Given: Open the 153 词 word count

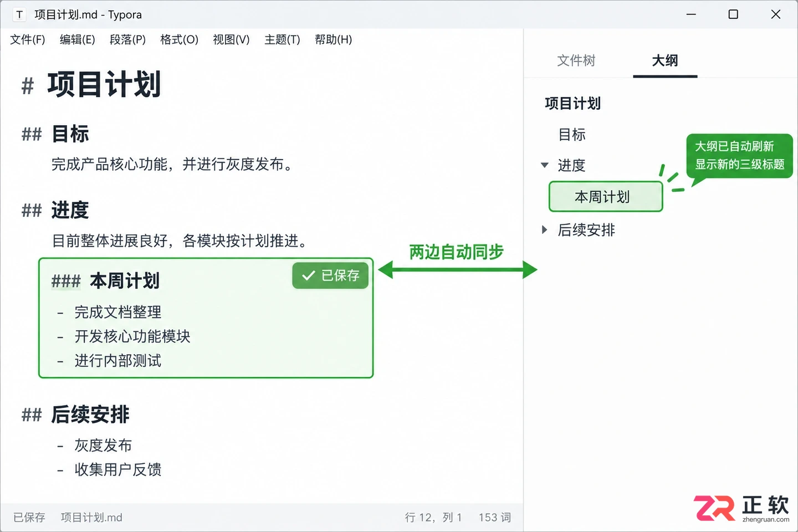Looking at the screenshot, I should [x=495, y=518].
